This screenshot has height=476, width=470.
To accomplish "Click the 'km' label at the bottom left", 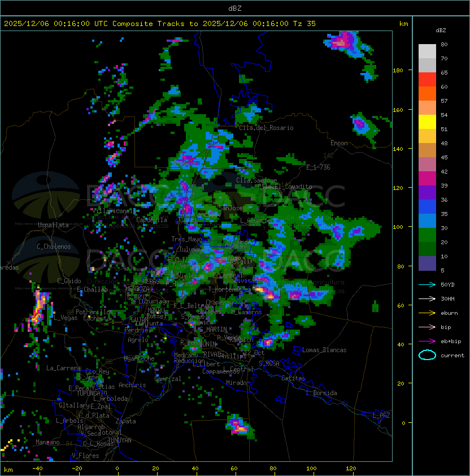I will coord(8,470).
